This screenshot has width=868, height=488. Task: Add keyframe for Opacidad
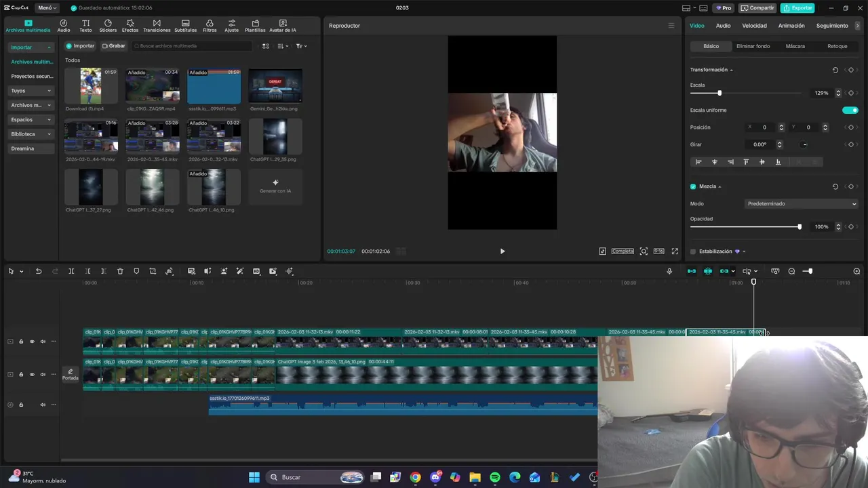(851, 226)
